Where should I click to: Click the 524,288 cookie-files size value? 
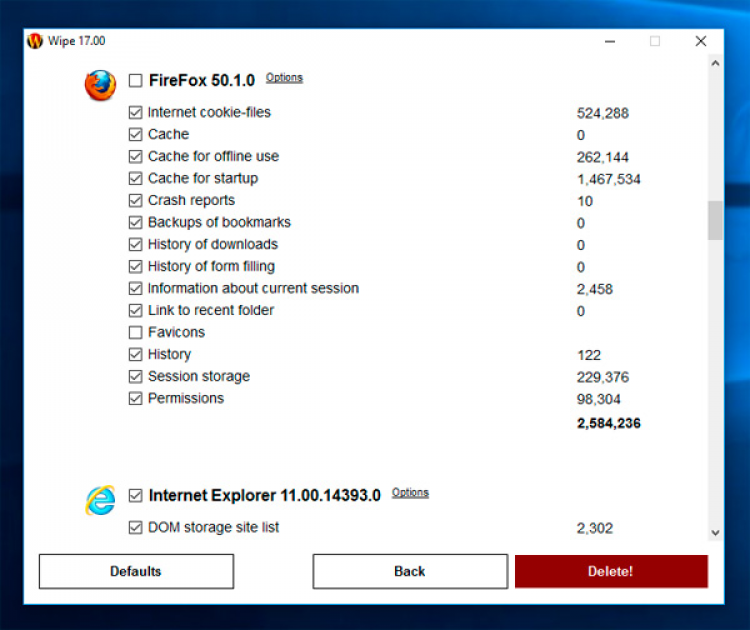point(603,113)
